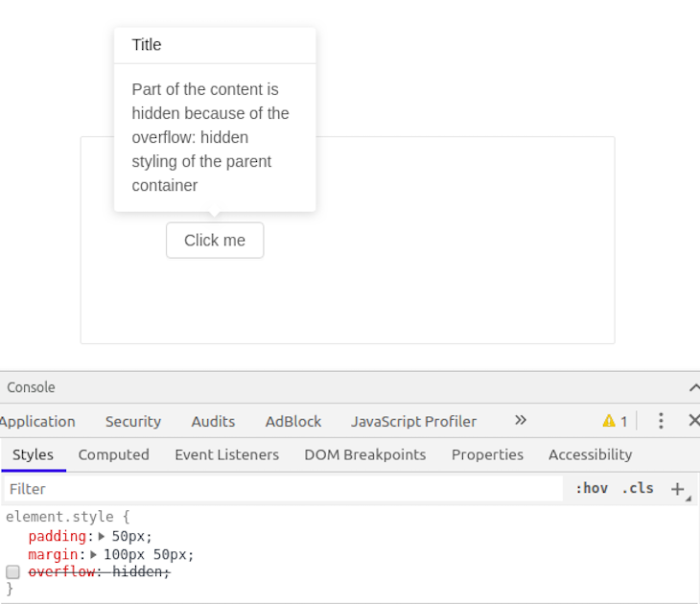
Task: Click the yellow warning triangle icon
Action: (x=609, y=421)
